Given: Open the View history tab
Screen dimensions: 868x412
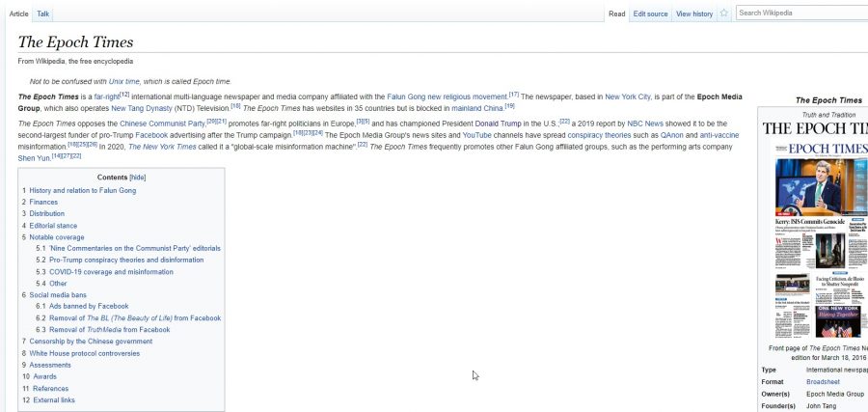Looking at the screenshot, I should (694, 14).
